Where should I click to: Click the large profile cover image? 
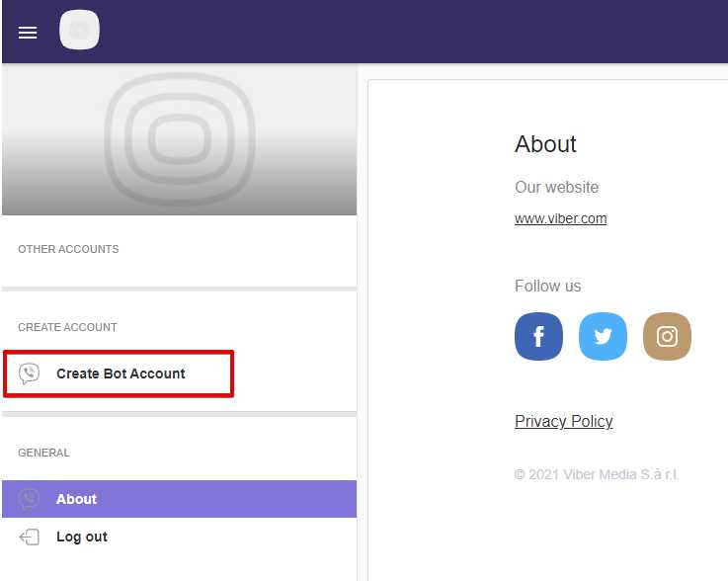point(179,139)
